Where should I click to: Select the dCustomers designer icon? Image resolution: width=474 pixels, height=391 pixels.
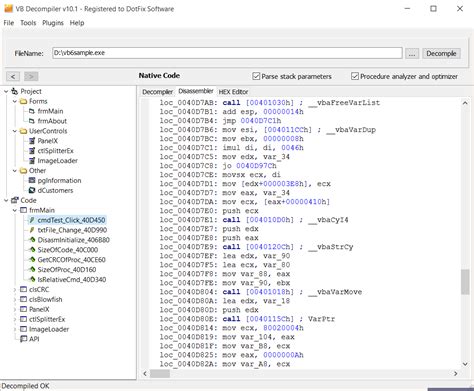point(32,190)
